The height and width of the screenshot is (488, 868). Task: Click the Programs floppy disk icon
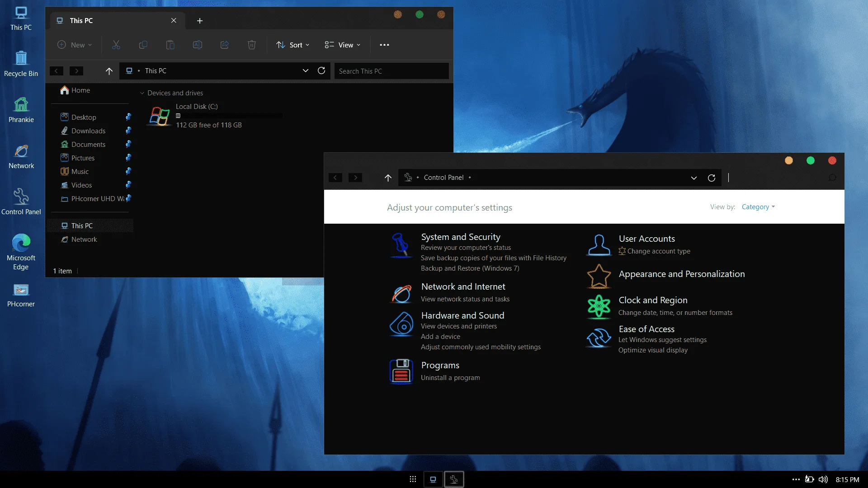click(x=401, y=371)
